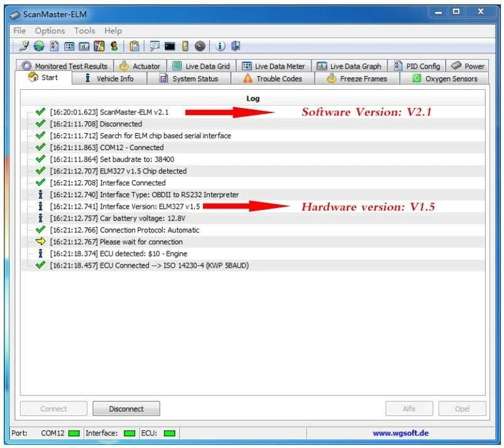Select log entry 'ELM327 v1.5 Chip detected'
The width and height of the screenshot is (504, 448).
coord(253,171)
